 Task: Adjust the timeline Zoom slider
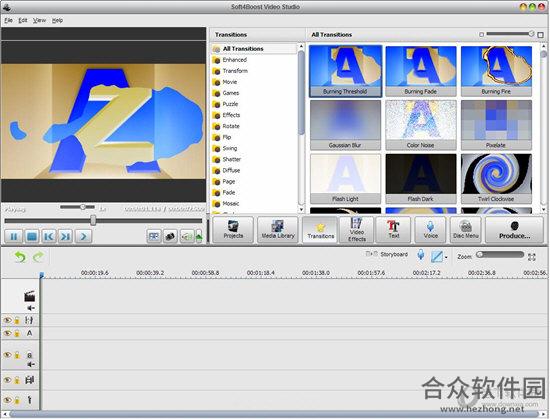point(500,255)
